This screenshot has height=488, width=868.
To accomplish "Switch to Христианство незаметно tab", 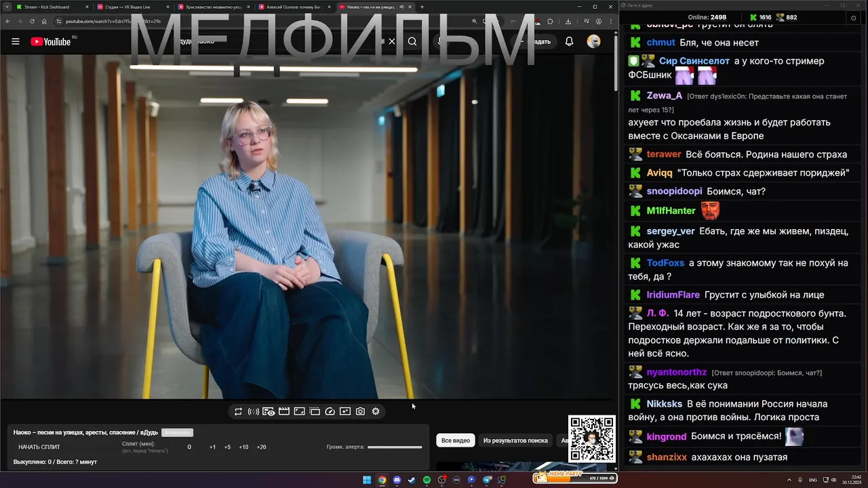I will 213,7.
